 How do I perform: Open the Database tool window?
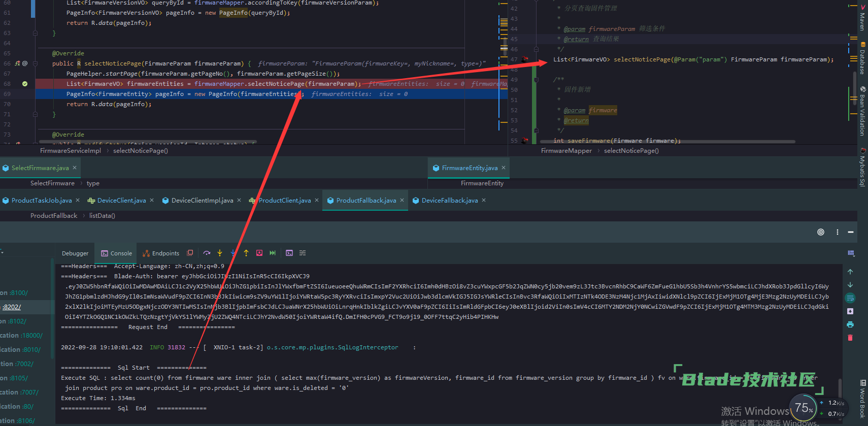[x=862, y=58]
